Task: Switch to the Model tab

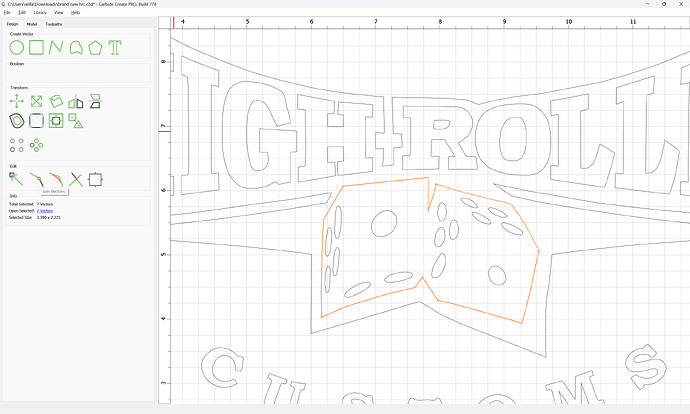Action: (x=32, y=24)
